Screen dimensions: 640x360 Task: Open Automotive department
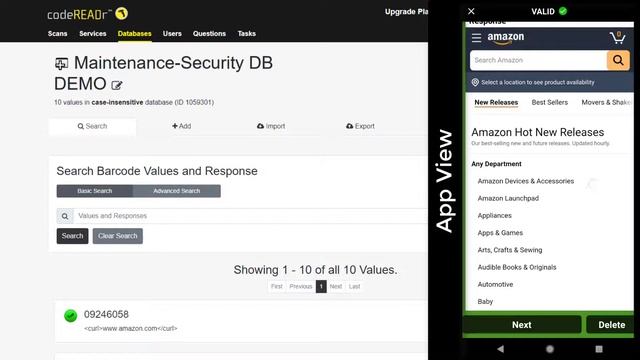[495, 284]
